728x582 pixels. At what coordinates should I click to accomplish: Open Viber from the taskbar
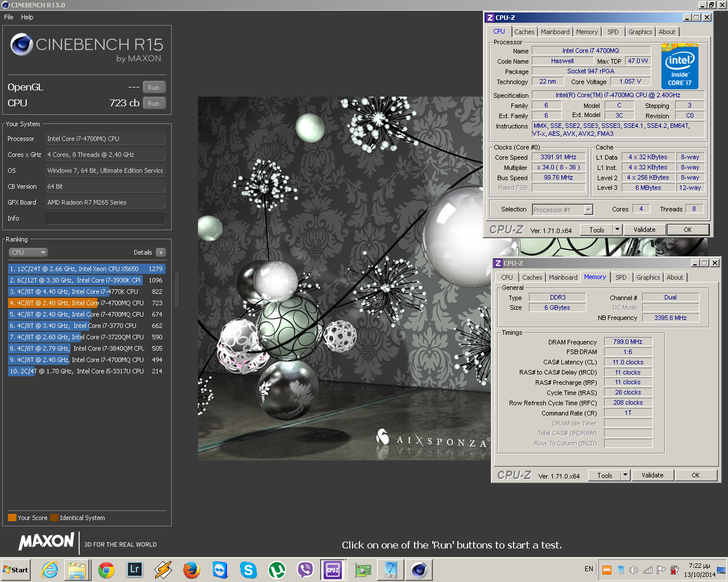click(305, 569)
